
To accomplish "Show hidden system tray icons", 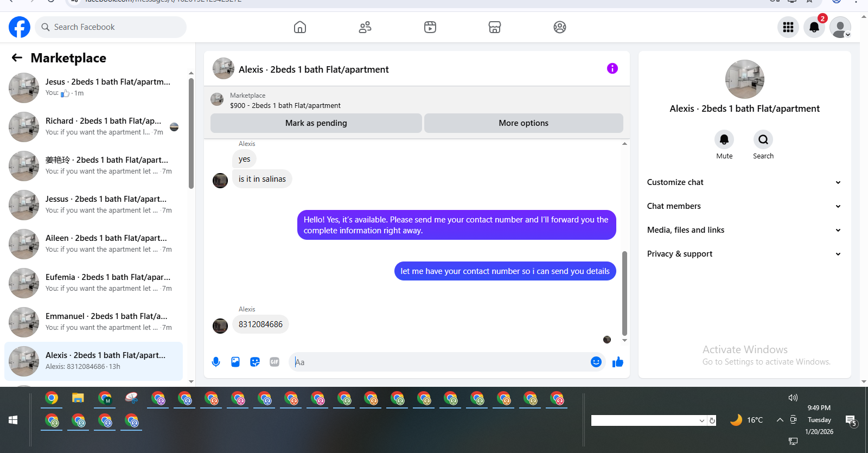I will point(780,420).
